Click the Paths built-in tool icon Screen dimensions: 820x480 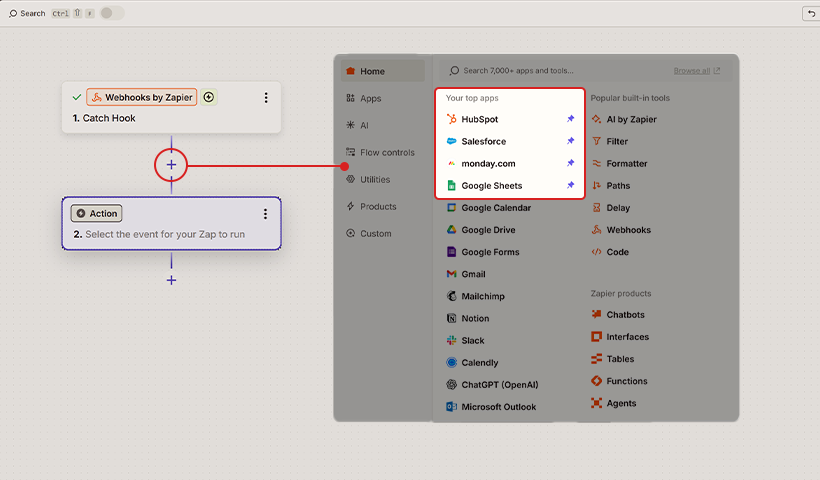(x=597, y=186)
